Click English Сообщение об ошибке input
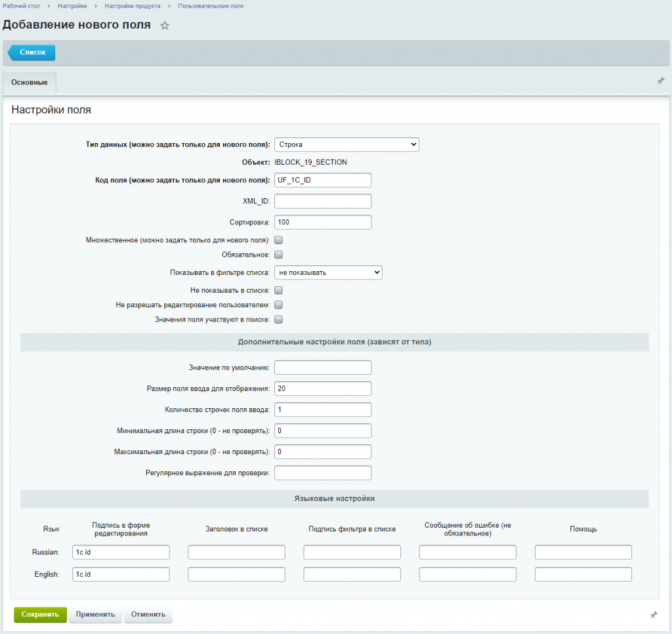Screen dimensions: 672x634 [x=467, y=574]
